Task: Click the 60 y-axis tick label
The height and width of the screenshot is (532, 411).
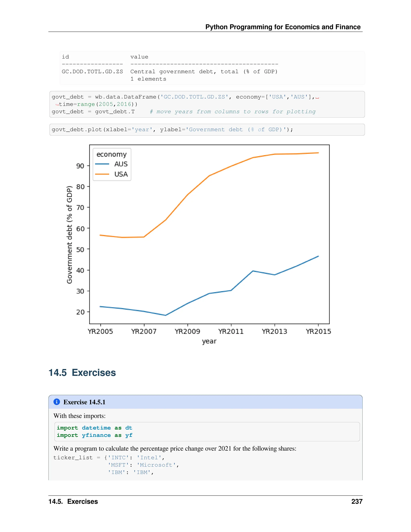Action: [x=80, y=228]
